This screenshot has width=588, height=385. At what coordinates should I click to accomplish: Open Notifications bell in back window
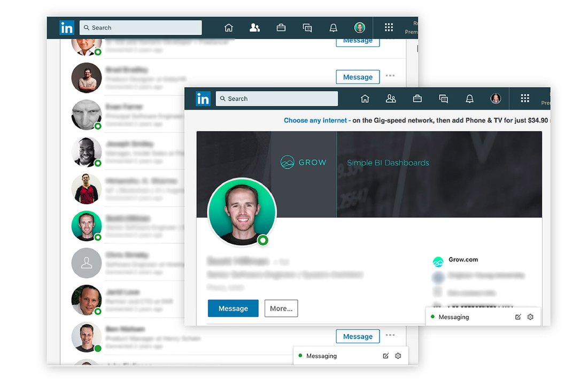coord(334,28)
